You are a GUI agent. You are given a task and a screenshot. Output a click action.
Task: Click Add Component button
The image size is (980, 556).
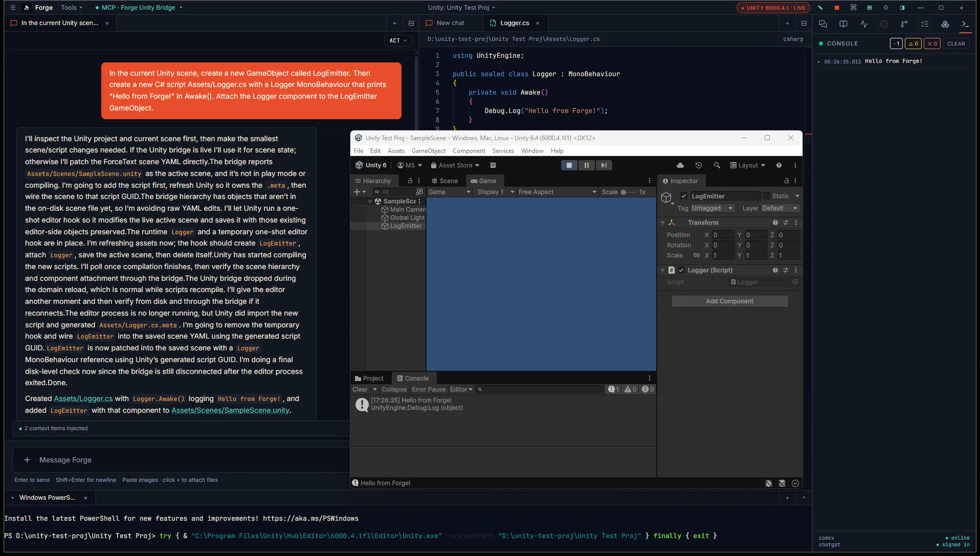point(729,301)
